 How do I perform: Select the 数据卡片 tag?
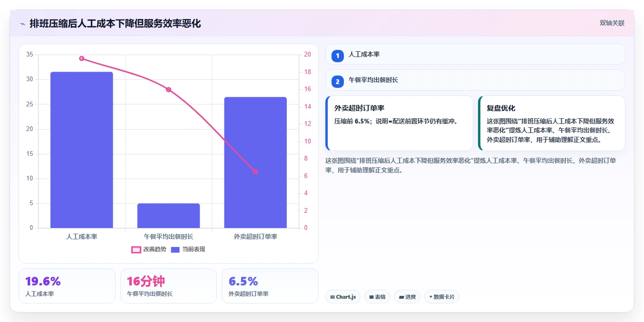tap(442, 297)
